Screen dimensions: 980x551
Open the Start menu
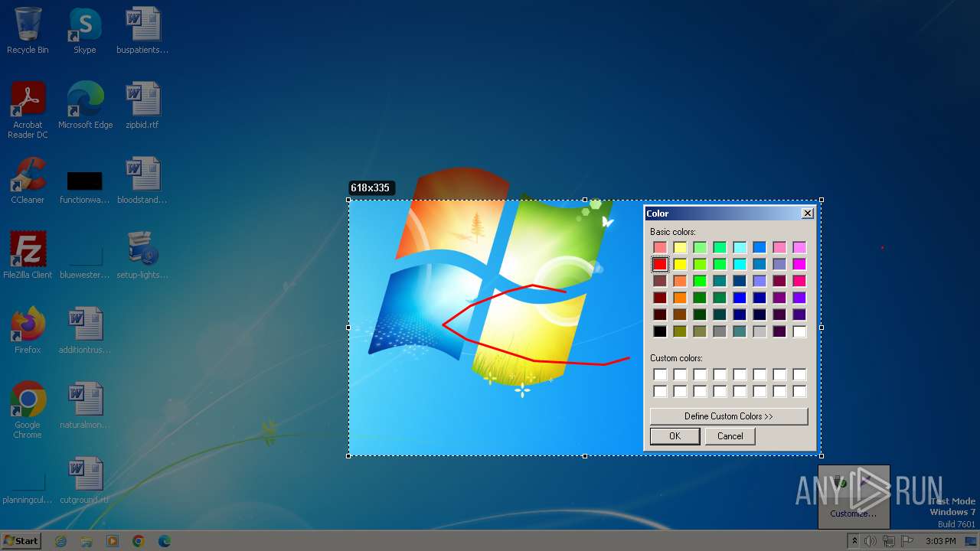coord(21,541)
